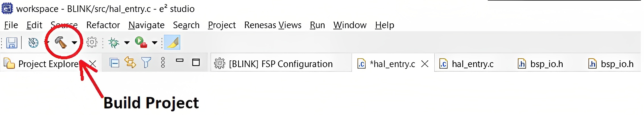
Task: Toggle Link with Editor arrows icon
Action: [130, 63]
